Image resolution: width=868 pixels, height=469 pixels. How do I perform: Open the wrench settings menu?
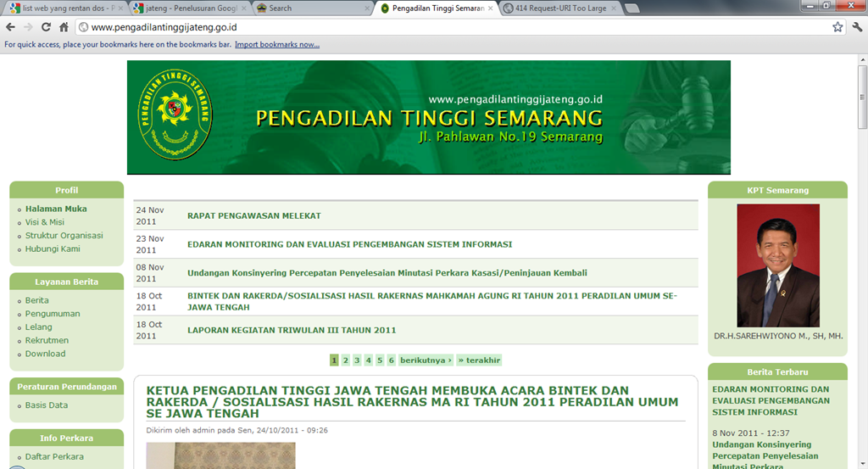pyautogui.click(x=857, y=27)
